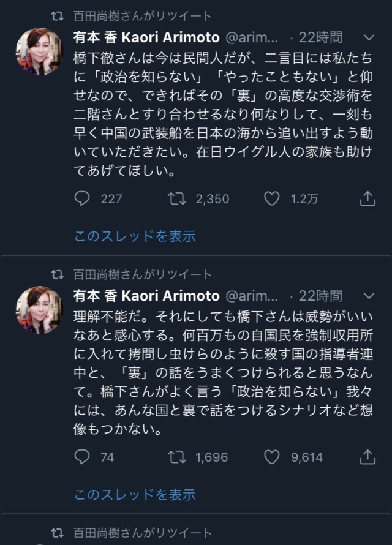Show the second tweet's thread via このスレッドを表示
Image resolution: width=392 pixels, height=545 pixels.
135,494
